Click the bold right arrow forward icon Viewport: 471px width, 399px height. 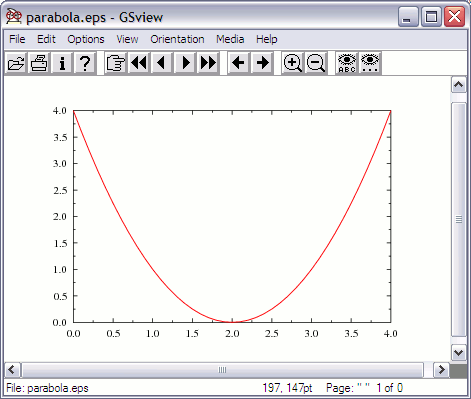262,63
